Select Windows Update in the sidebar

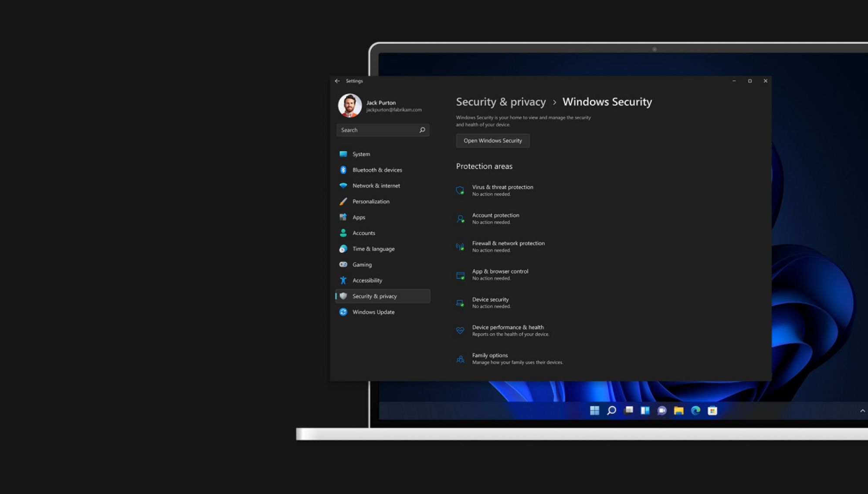coord(373,312)
